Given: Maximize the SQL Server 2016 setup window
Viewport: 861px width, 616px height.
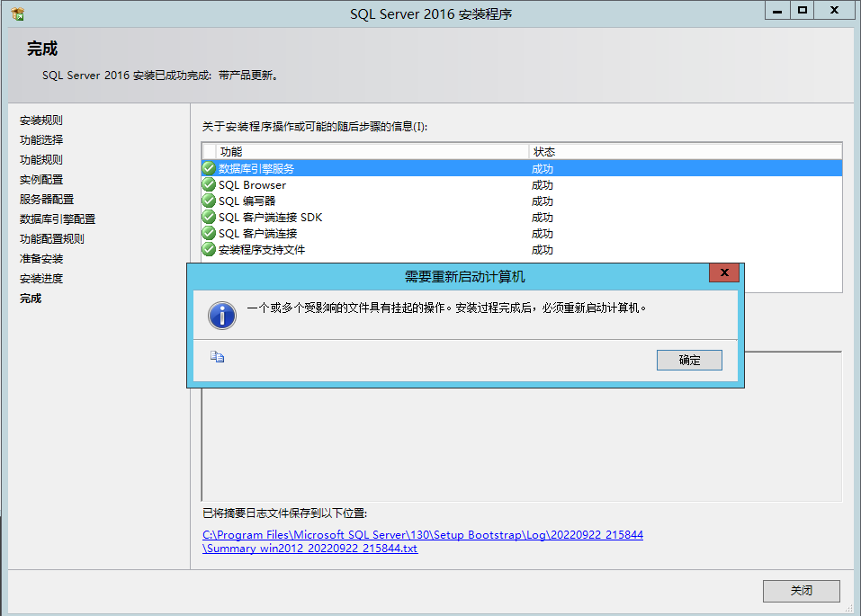Looking at the screenshot, I should point(803,11).
